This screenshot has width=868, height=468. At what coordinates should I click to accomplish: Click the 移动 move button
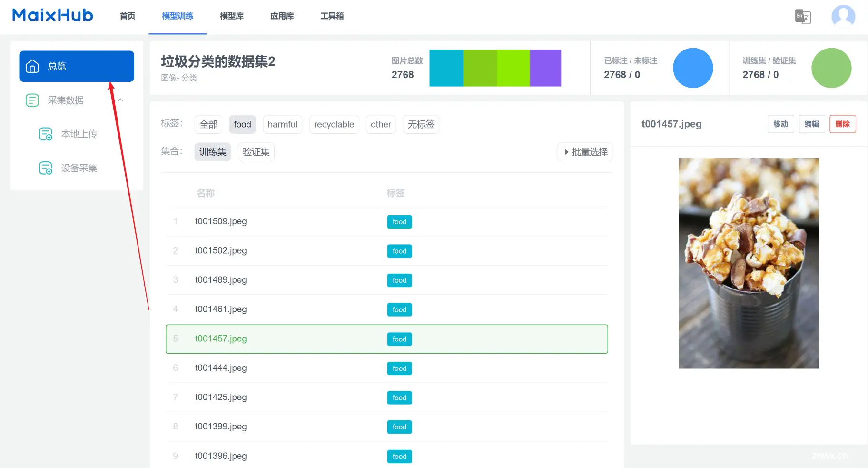click(780, 124)
